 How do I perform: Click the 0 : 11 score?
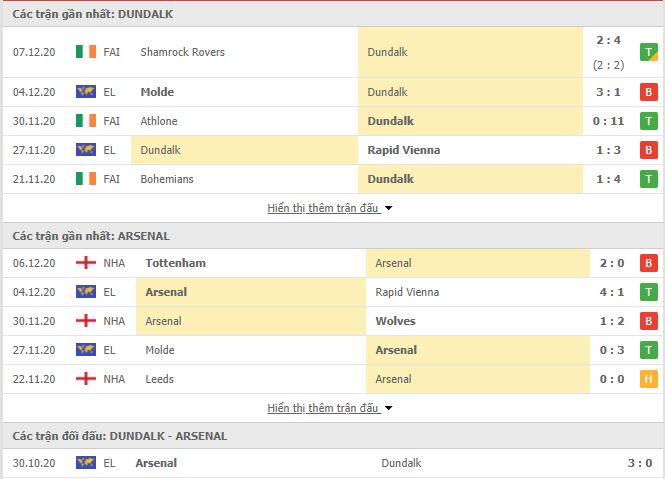point(608,121)
